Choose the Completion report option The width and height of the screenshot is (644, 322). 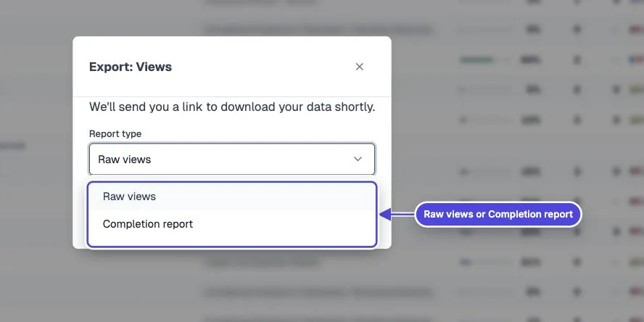coord(232,224)
